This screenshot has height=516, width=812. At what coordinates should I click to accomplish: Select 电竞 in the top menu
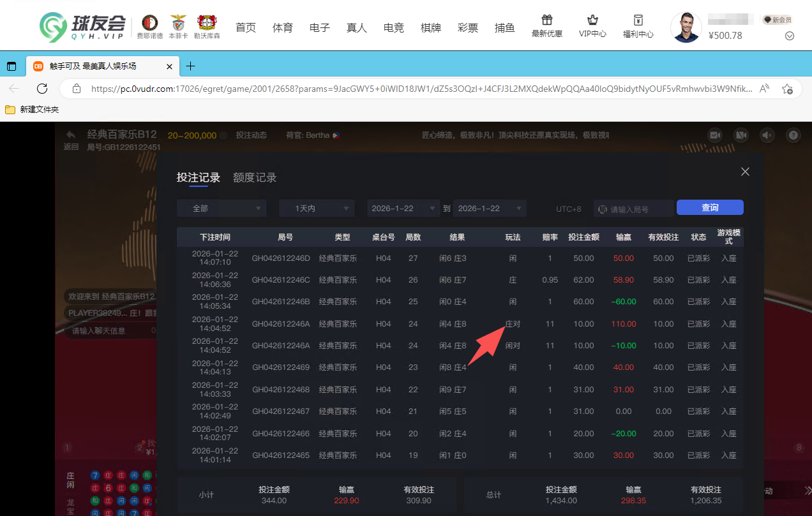[x=393, y=27]
